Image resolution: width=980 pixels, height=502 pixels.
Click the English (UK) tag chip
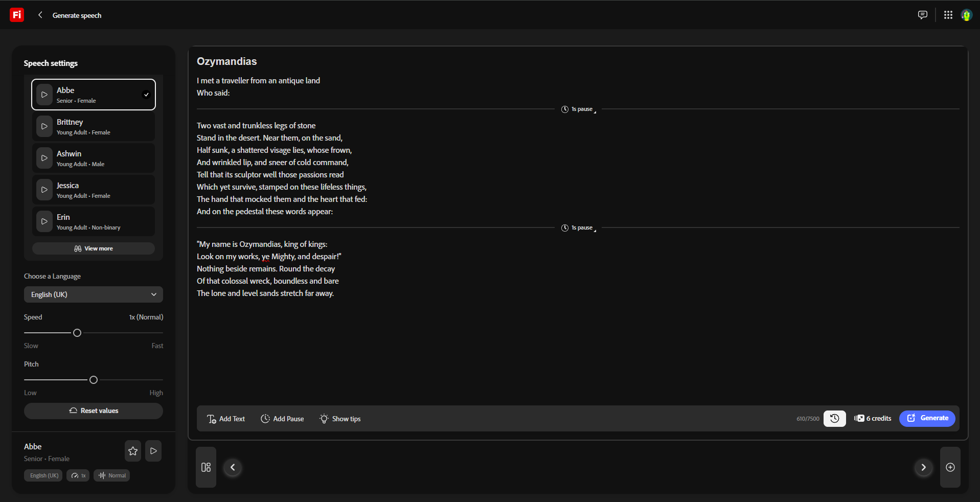(x=43, y=475)
